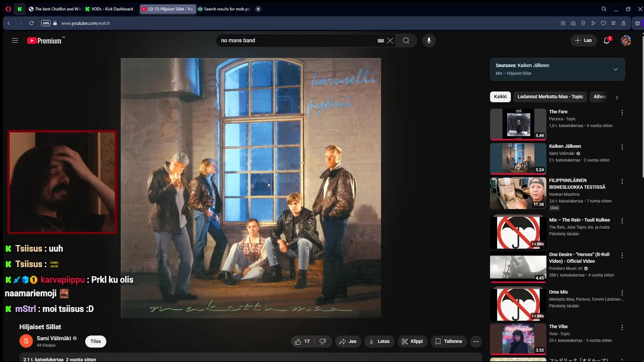Open the on-screen keyboard in search box
This screenshot has width=644, height=362.
point(381,41)
